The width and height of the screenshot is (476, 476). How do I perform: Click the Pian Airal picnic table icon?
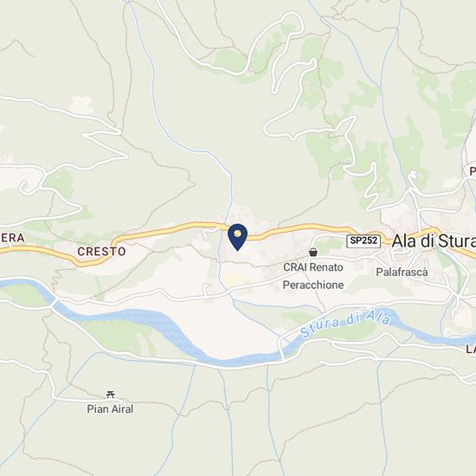111,395
